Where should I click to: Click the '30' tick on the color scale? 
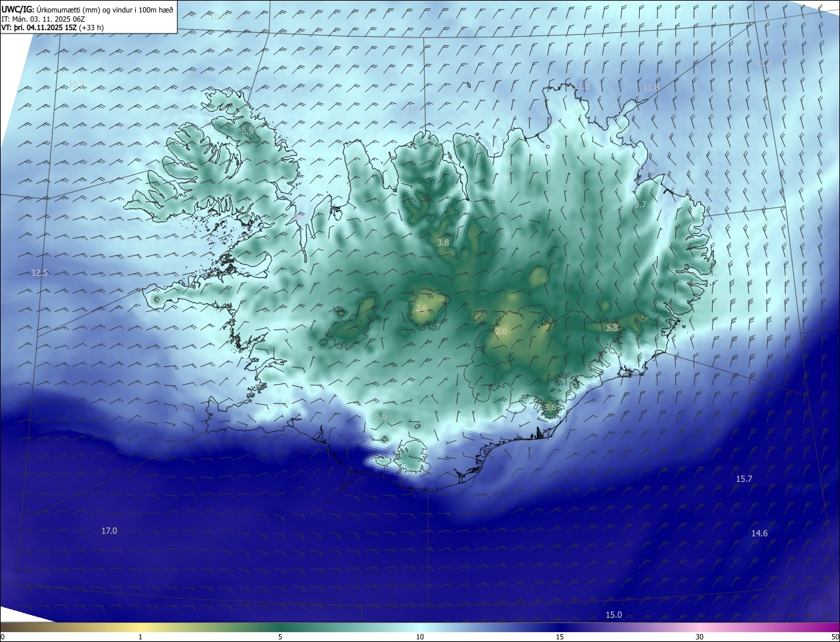700,637
